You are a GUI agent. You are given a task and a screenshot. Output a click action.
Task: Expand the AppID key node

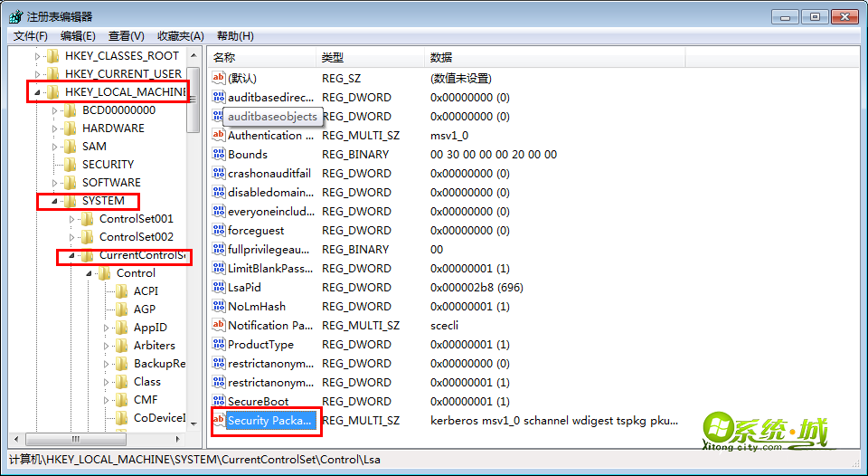pos(107,328)
